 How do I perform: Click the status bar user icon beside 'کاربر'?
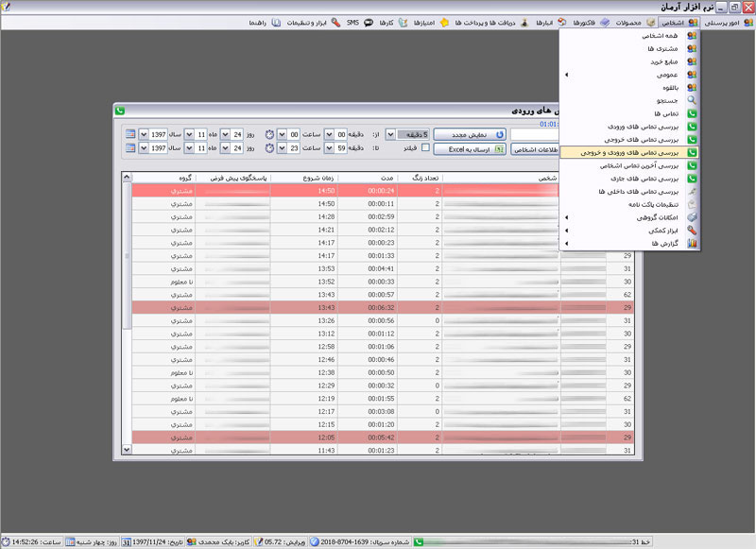(192, 542)
